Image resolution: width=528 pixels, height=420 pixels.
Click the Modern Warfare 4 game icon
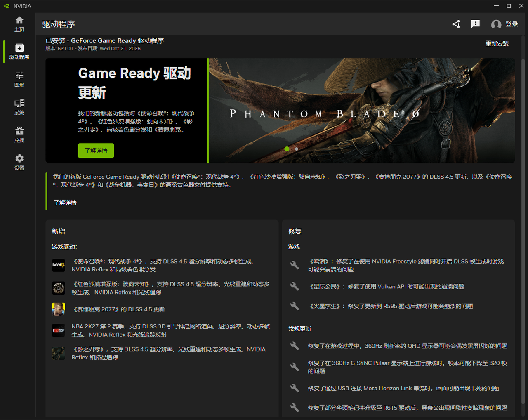tap(59, 265)
